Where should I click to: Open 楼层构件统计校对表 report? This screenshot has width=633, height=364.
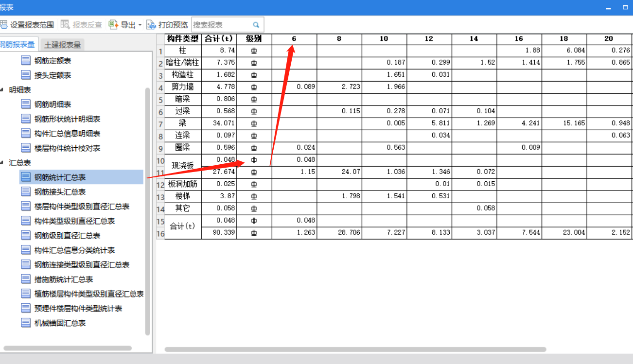coord(67,148)
